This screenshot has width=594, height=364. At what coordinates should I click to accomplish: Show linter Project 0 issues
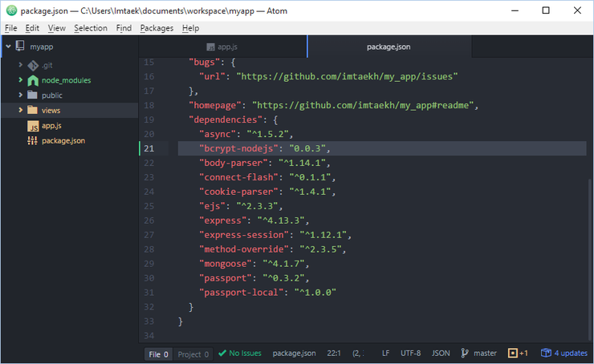[x=193, y=354]
